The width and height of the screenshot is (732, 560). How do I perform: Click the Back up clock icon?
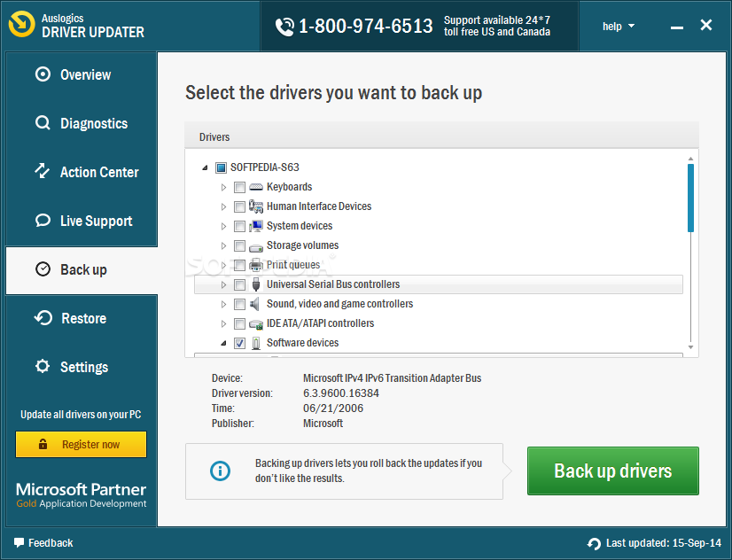(x=43, y=269)
